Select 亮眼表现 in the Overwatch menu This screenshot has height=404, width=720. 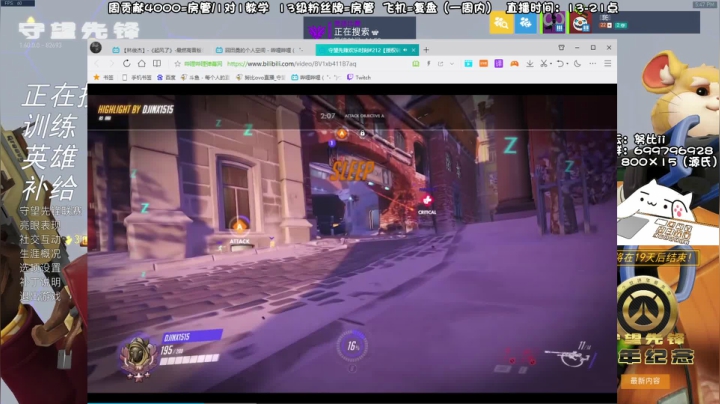pos(39,225)
